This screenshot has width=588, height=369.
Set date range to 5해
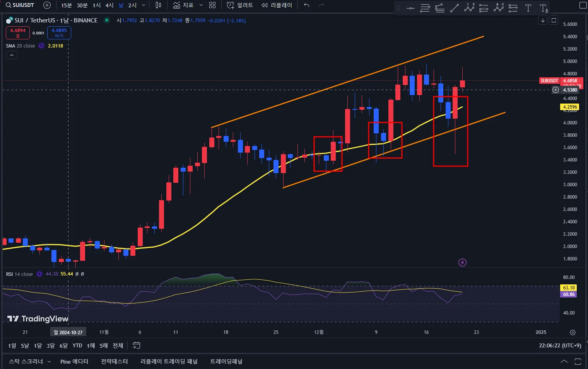tap(104, 345)
